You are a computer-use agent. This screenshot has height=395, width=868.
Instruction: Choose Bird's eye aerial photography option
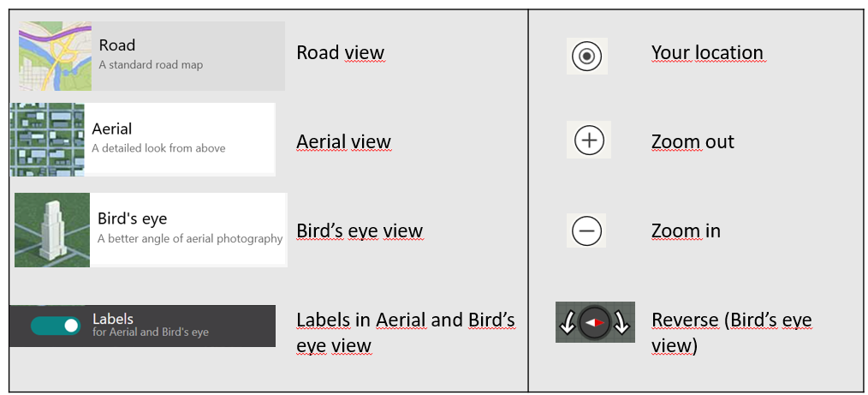tap(189, 228)
